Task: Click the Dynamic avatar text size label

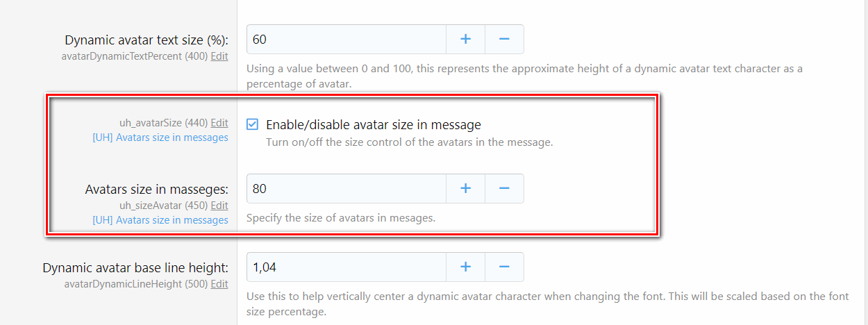Action: click(147, 40)
